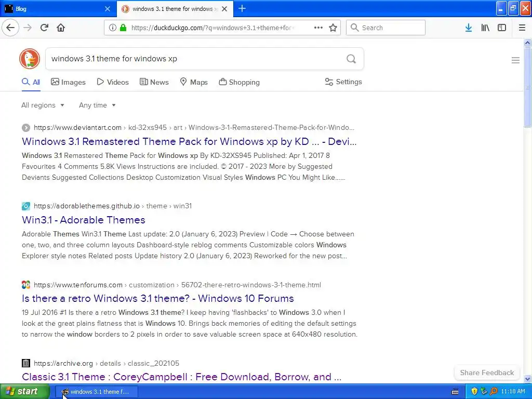This screenshot has width=532, height=399.
Task: Switch to Maps results
Action: point(194,82)
